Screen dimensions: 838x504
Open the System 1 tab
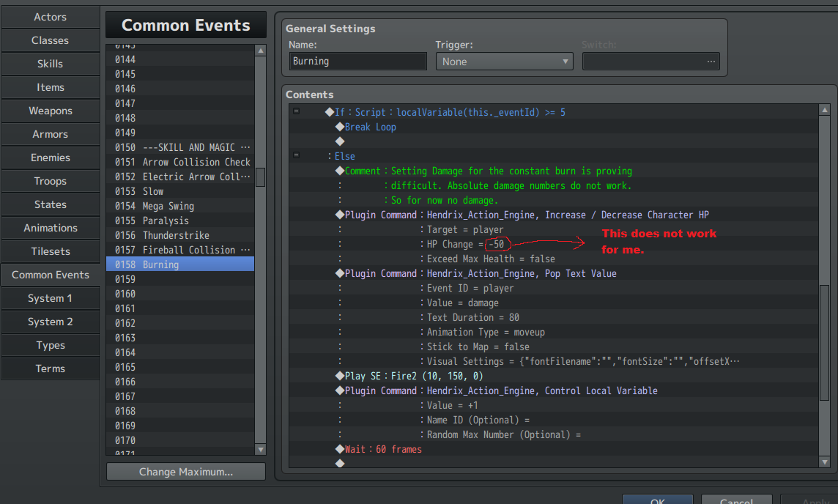(x=51, y=298)
